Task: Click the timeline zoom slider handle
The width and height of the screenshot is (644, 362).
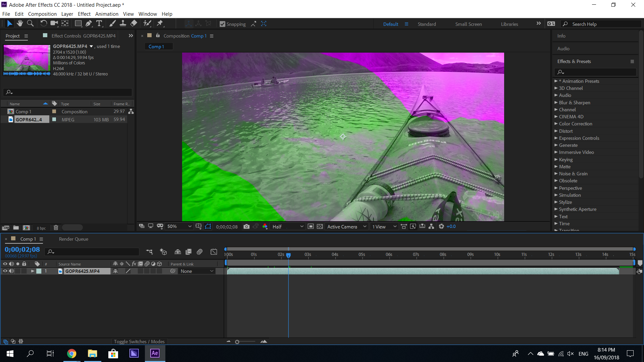Action: [x=237, y=342]
